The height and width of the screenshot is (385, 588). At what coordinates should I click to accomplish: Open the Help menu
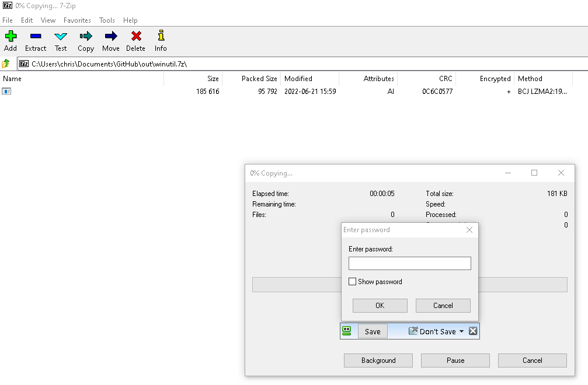(x=130, y=20)
